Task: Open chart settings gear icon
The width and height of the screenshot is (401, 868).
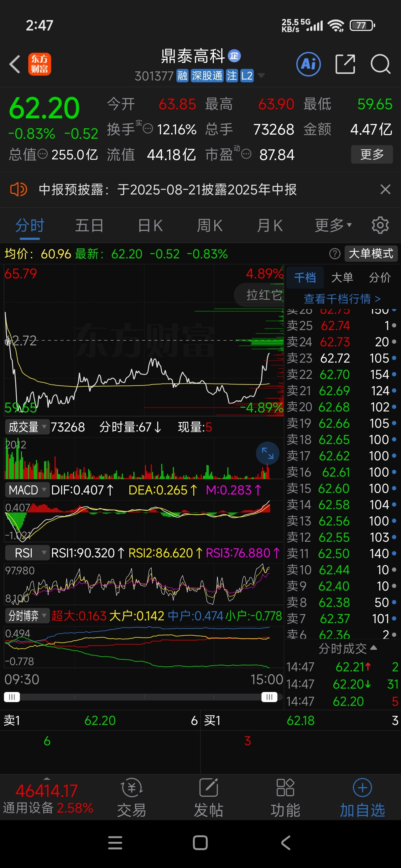Action: tap(380, 225)
